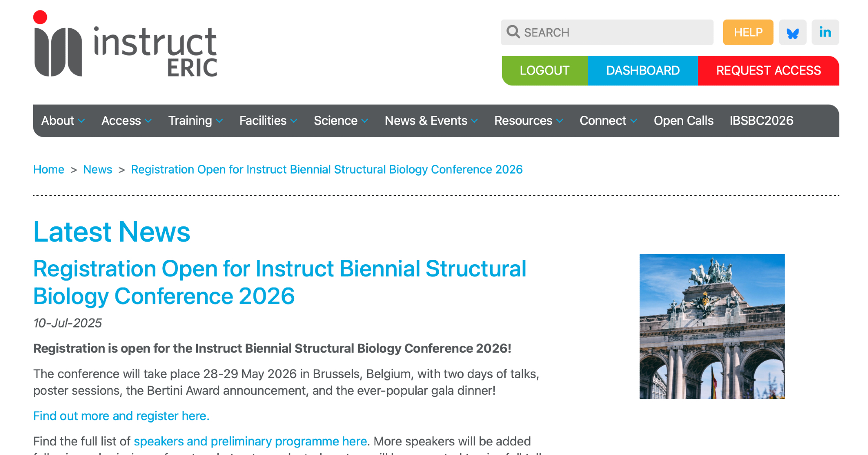The height and width of the screenshot is (455, 868).
Task: Click the Home breadcrumb link
Action: tap(49, 170)
